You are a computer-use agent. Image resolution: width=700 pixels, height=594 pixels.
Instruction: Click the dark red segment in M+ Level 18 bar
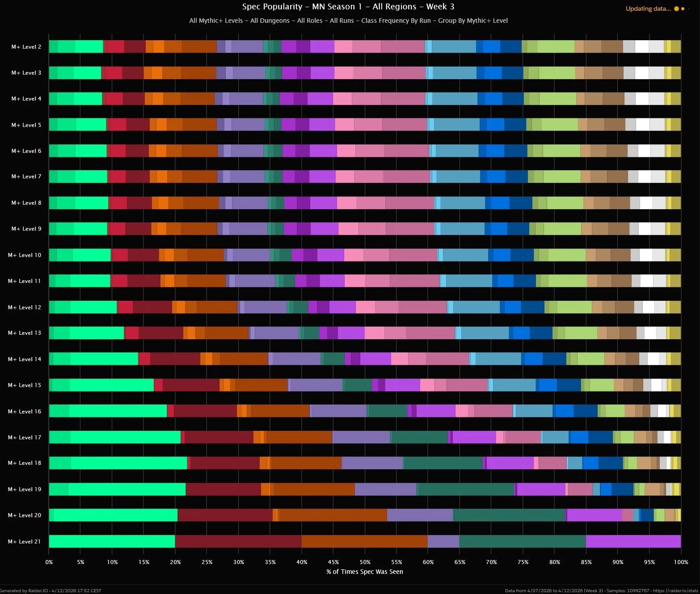(225, 463)
